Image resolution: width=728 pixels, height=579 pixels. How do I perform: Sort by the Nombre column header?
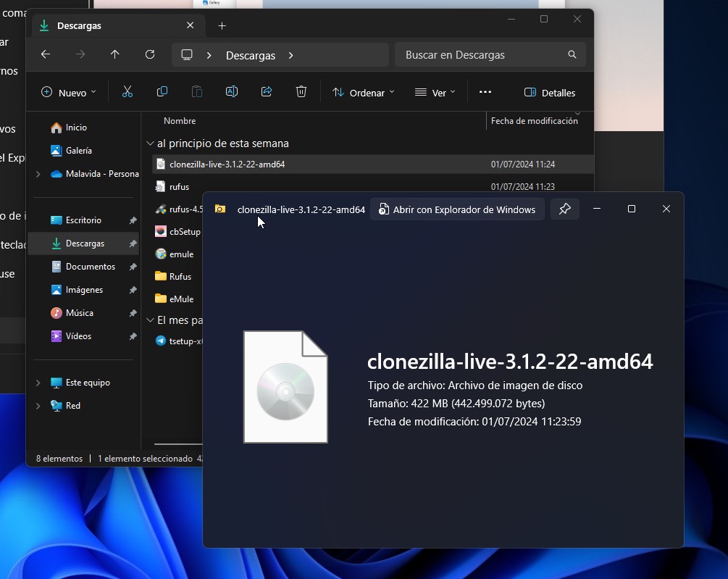(180, 121)
